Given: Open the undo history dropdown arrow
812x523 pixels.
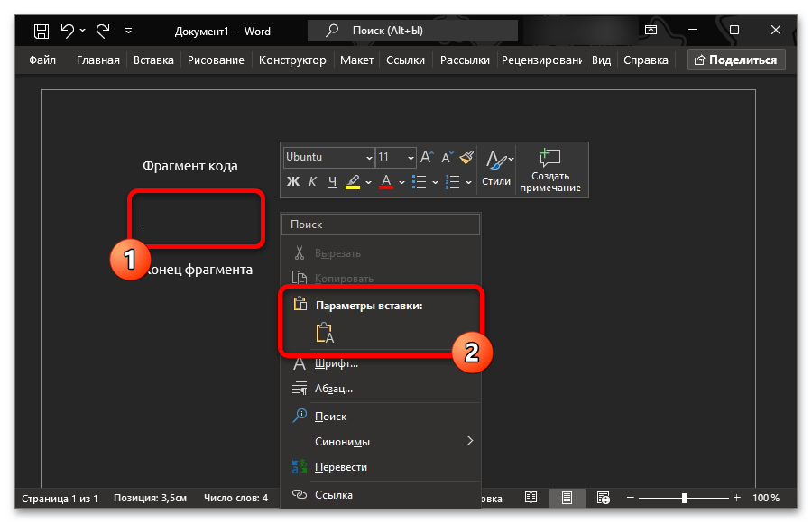Looking at the screenshot, I should click(x=83, y=31).
